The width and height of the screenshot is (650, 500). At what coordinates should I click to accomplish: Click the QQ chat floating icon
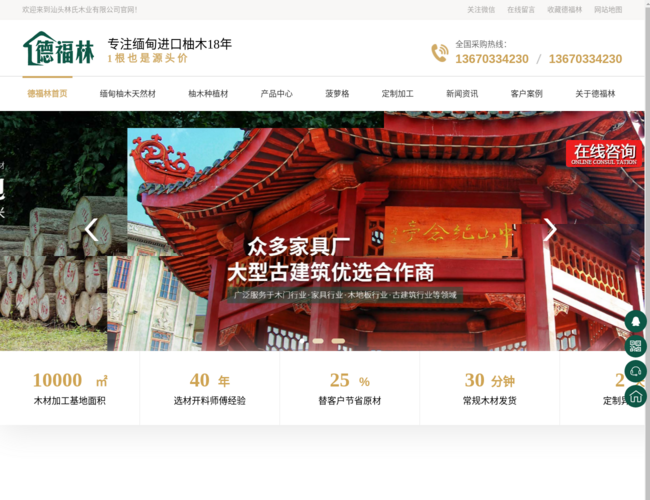[636, 322]
